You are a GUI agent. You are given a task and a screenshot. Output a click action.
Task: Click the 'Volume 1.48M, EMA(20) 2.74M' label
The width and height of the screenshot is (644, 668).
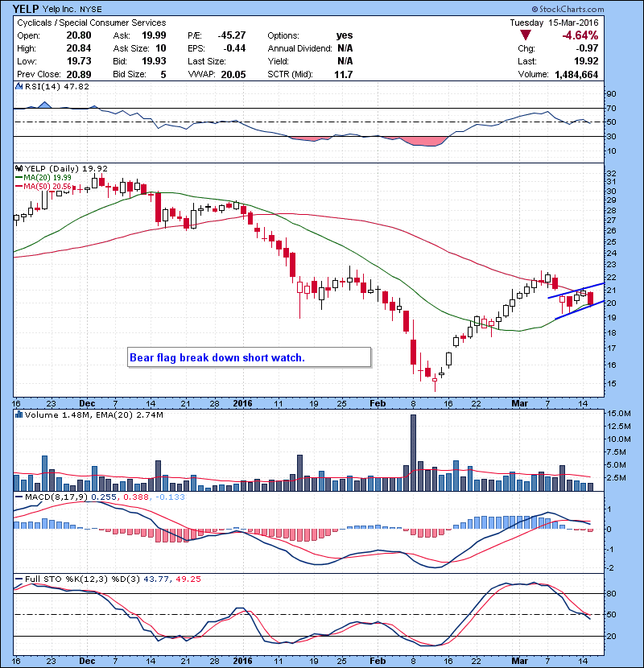tap(93, 414)
